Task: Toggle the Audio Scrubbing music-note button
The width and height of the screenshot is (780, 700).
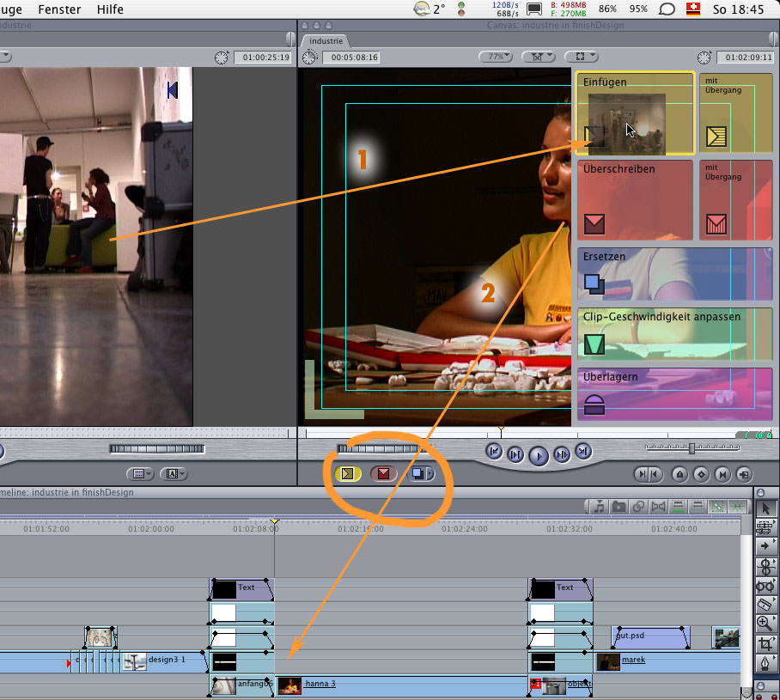Action: tap(599, 507)
